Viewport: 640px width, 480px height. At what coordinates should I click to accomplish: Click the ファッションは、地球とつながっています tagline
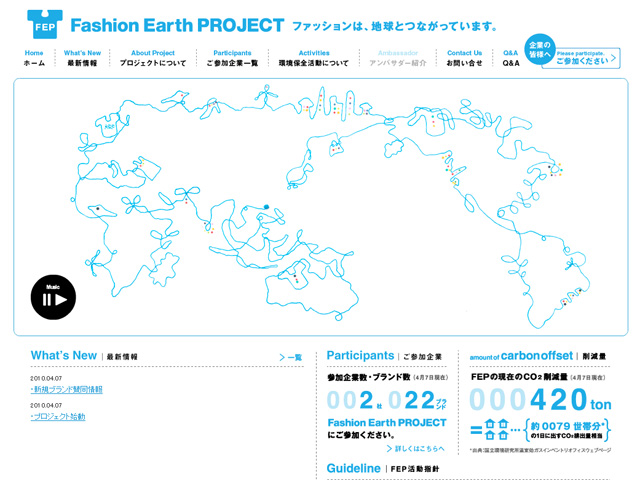(395, 26)
